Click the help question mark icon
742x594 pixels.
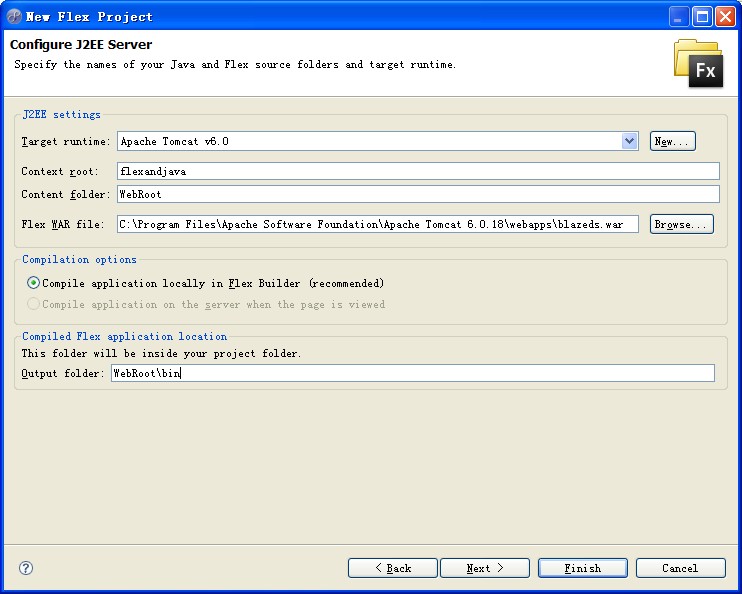26,568
